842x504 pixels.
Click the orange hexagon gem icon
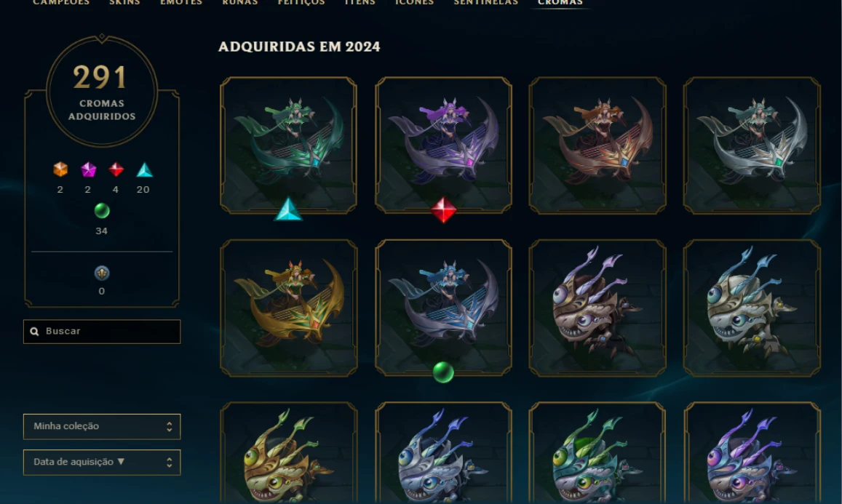[x=60, y=169]
